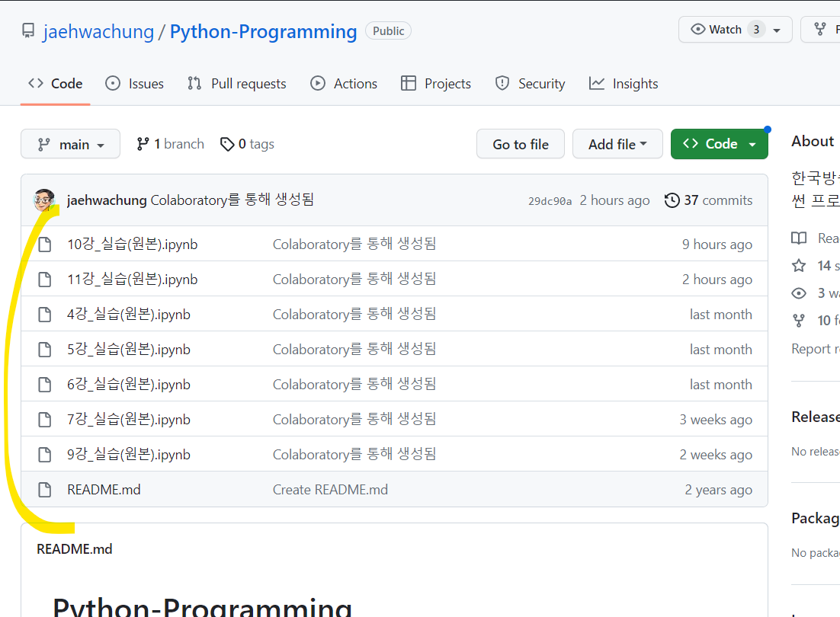Click the file icon for 4강 notebook
Viewport: 840px width, 617px height.
(45, 315)
